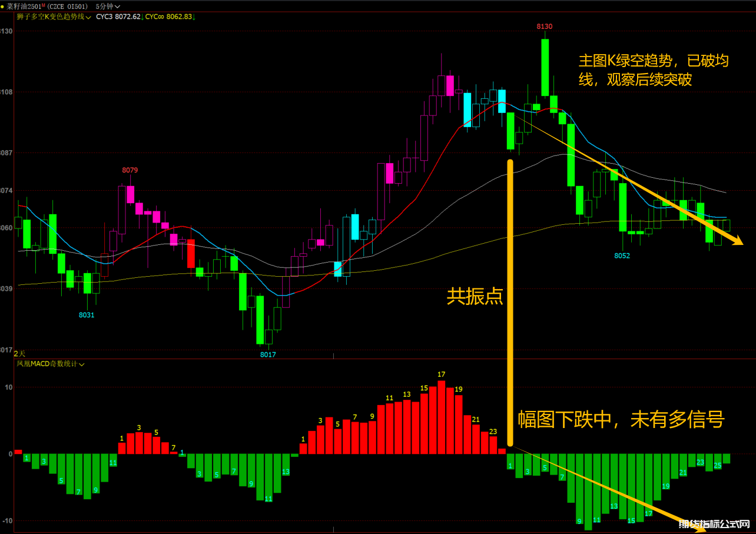Screen dimensions: 756x534
Task: Click the 8087 price axis label
Action: pos(6,152)
